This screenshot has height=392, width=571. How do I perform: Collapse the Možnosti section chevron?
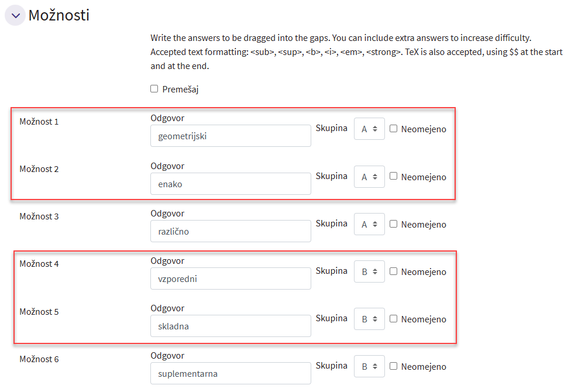[x=15, y=15]
